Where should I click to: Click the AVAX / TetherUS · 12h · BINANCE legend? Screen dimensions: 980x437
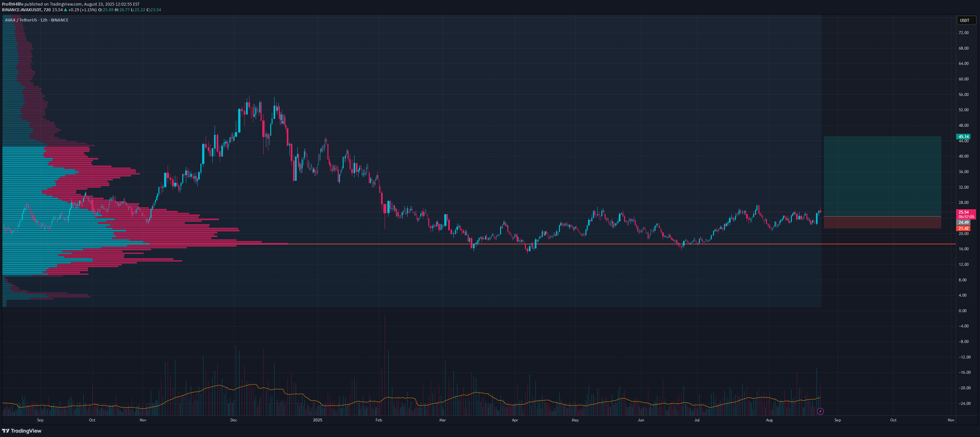coord(36,20)
